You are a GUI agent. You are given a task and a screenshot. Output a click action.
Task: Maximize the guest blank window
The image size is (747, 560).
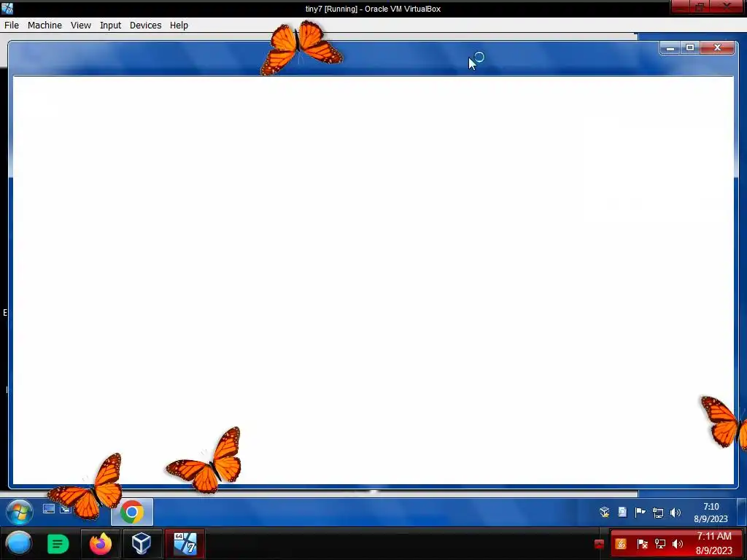[690, 47]
